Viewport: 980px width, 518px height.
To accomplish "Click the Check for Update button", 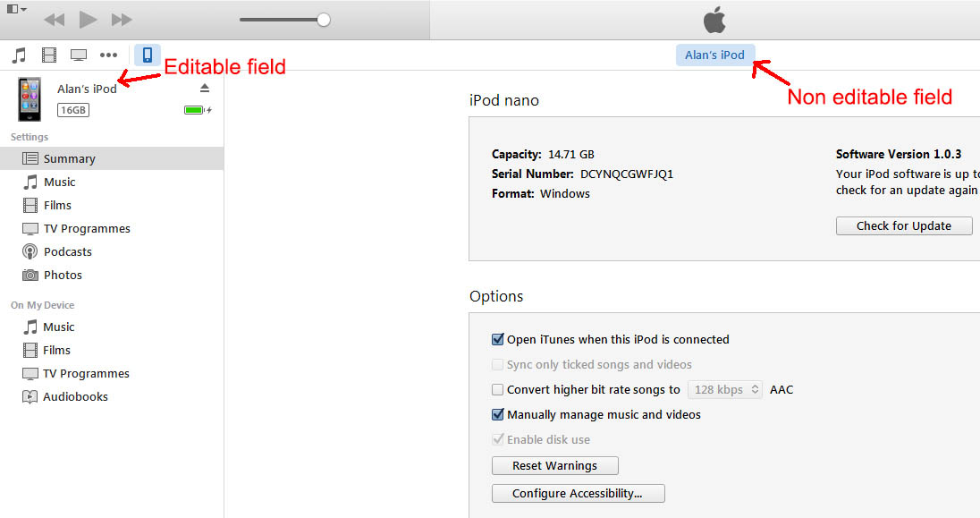I will pos(904,225).
